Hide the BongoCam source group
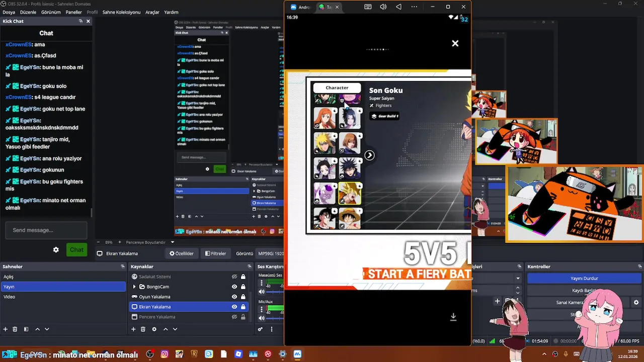Viewport: 644px width, 362px height. coord(234,287)
